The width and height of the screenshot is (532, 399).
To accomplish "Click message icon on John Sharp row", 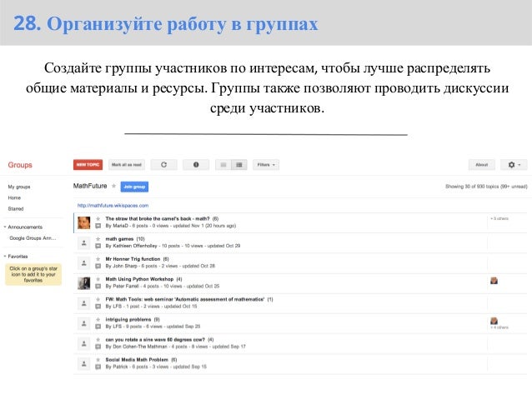I will (98, 266).
